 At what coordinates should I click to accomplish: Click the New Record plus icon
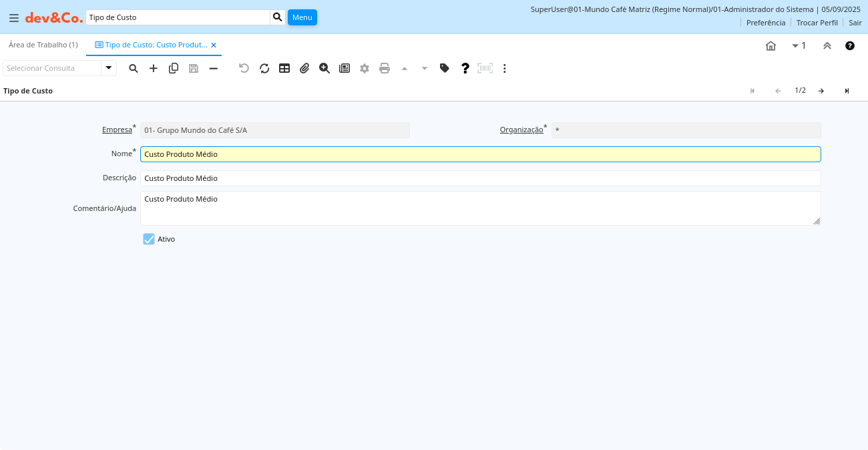pos(154,68)
